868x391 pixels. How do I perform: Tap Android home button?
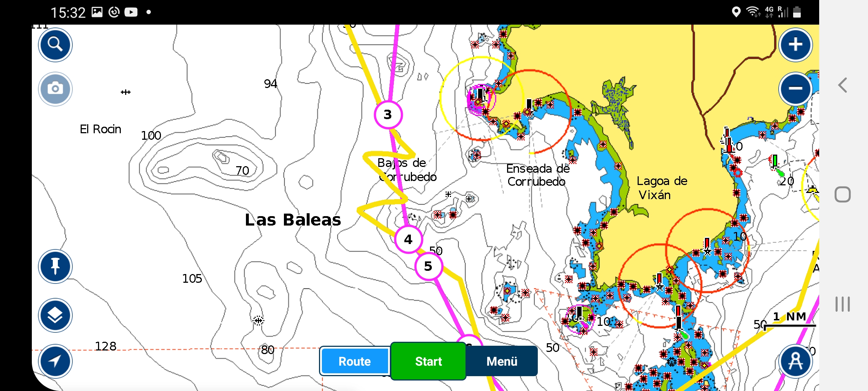pyautogui.click(x=843, y=195)
